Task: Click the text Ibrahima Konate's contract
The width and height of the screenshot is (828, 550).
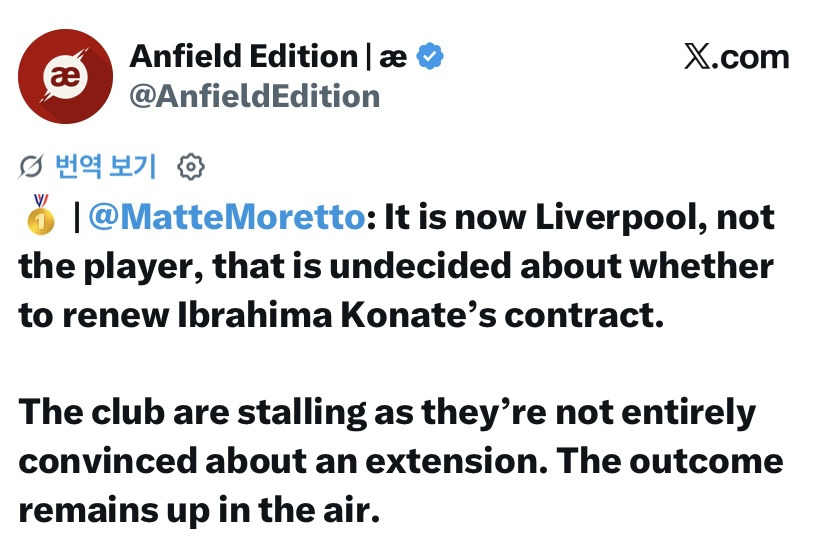Action: coord(420,315)
